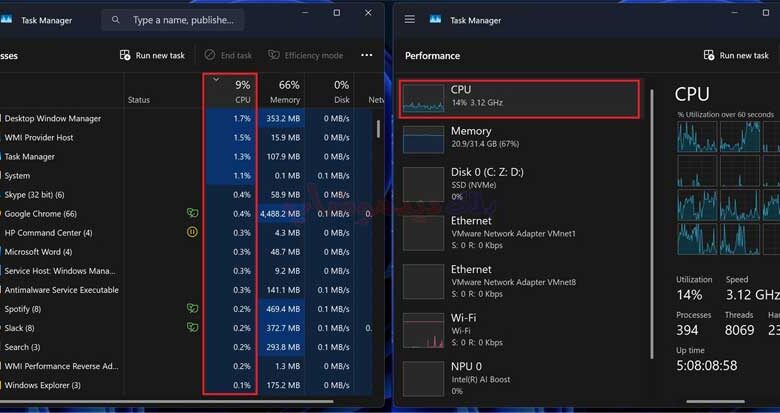
Task: Click the Task Manager app icon in Performance window
Action: [x=435, y=19]
